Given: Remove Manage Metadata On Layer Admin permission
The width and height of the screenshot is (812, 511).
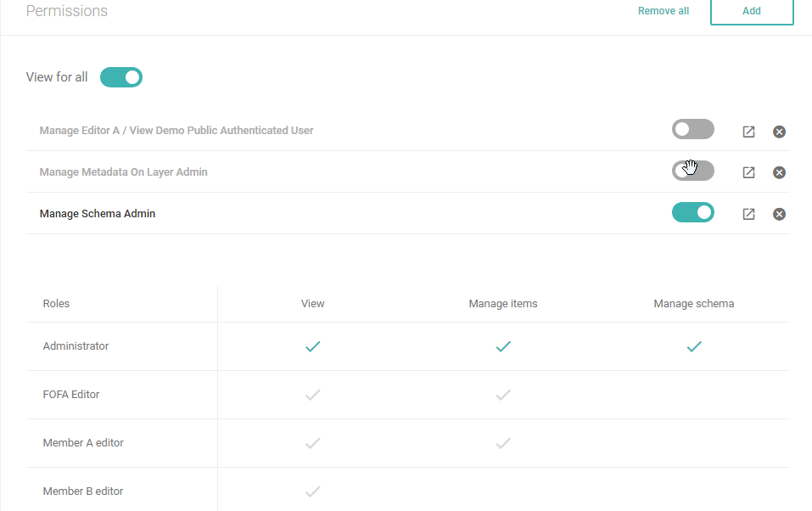Looking at the screenshot, I should (x=779, y=172).
